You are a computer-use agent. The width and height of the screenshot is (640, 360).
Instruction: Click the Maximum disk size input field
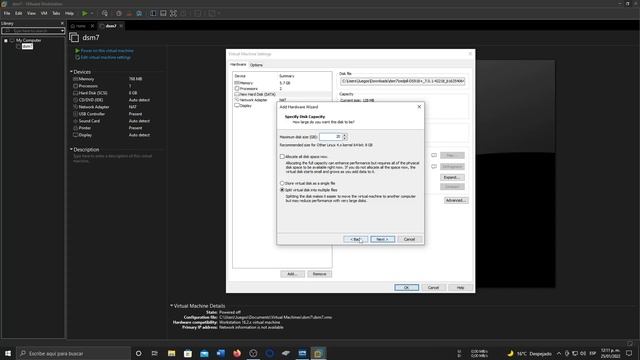tap(330, 137)
